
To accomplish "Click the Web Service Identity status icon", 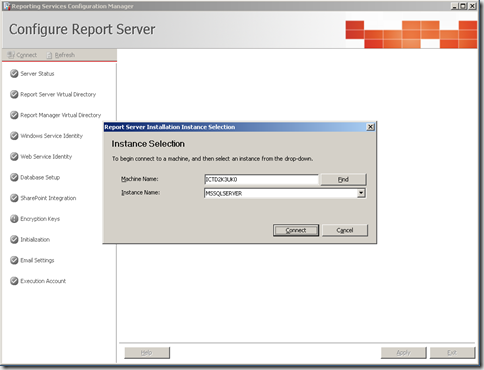I will 14,156.
